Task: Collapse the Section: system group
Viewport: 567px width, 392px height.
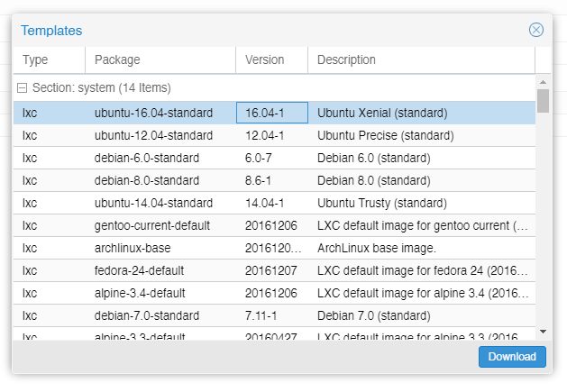Action: click(x=22, y=88)
